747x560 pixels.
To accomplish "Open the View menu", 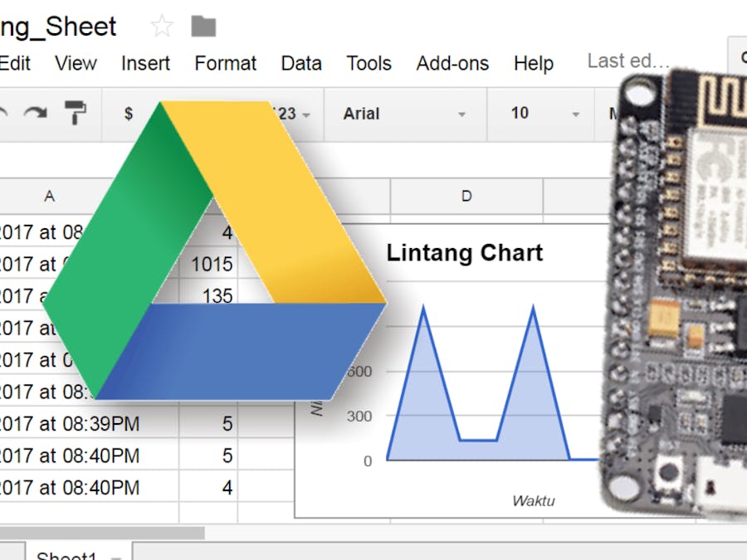I will [76, 63].
